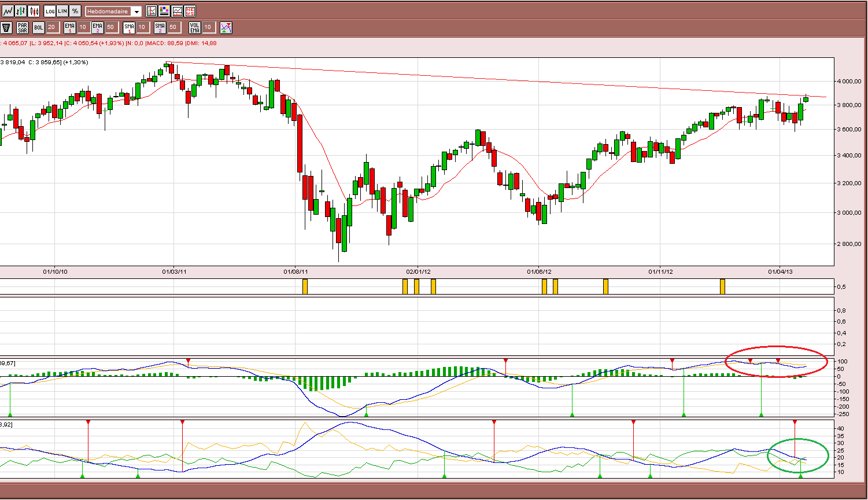This screenshot has height=500, width=868.
Task: Toggle the SMA 2 moving average
Action: [160, 27]
